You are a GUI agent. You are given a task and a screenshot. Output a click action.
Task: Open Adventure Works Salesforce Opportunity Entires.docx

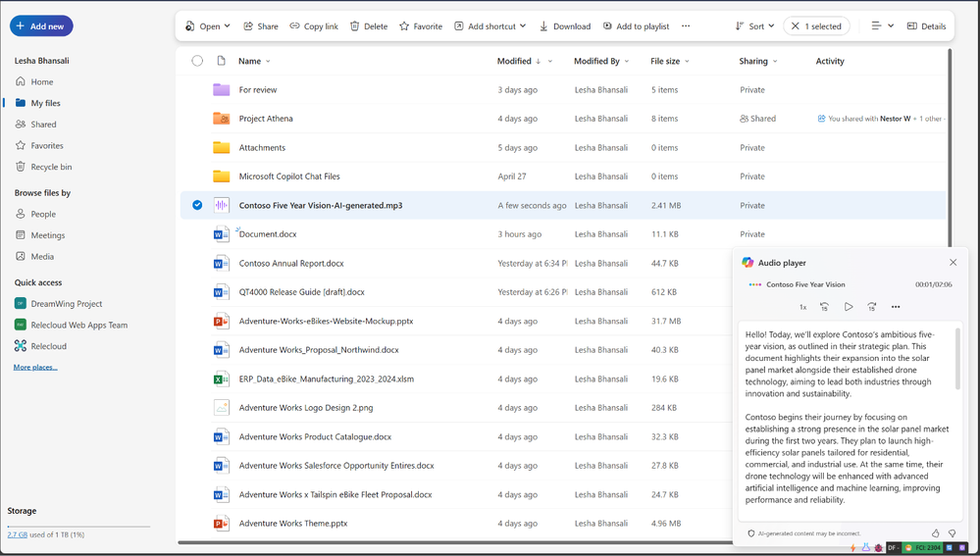336,466
